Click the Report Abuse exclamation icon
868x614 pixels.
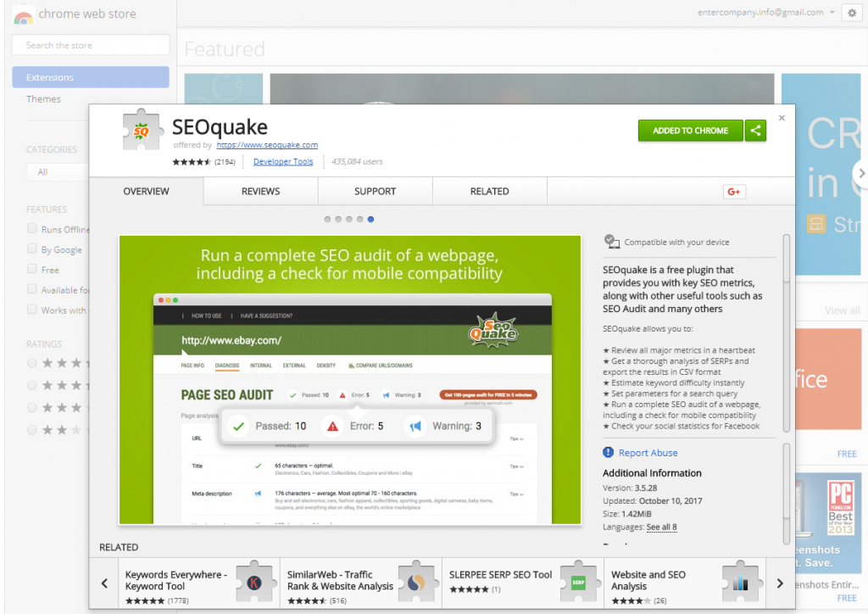click(608, 452)
